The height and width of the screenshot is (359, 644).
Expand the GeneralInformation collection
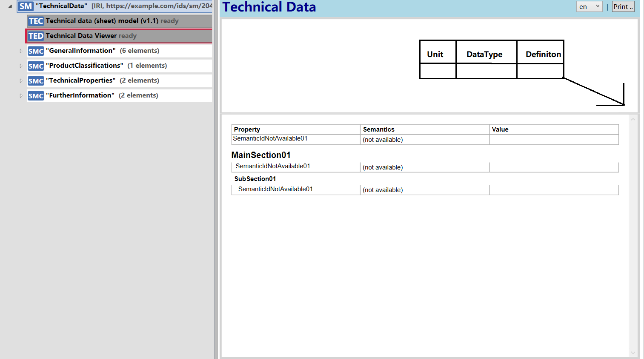[x=20, y=51]
